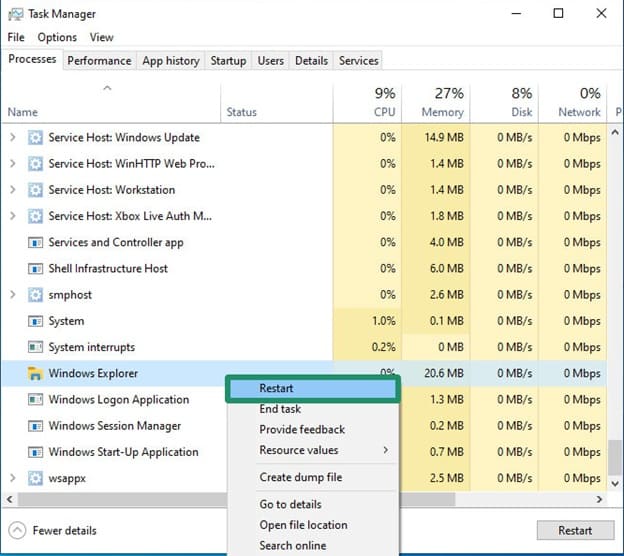The height and width of the screenshot is (556, 624).
Task: Expand Service Host: Workstation group
Action: coord(13,190)
